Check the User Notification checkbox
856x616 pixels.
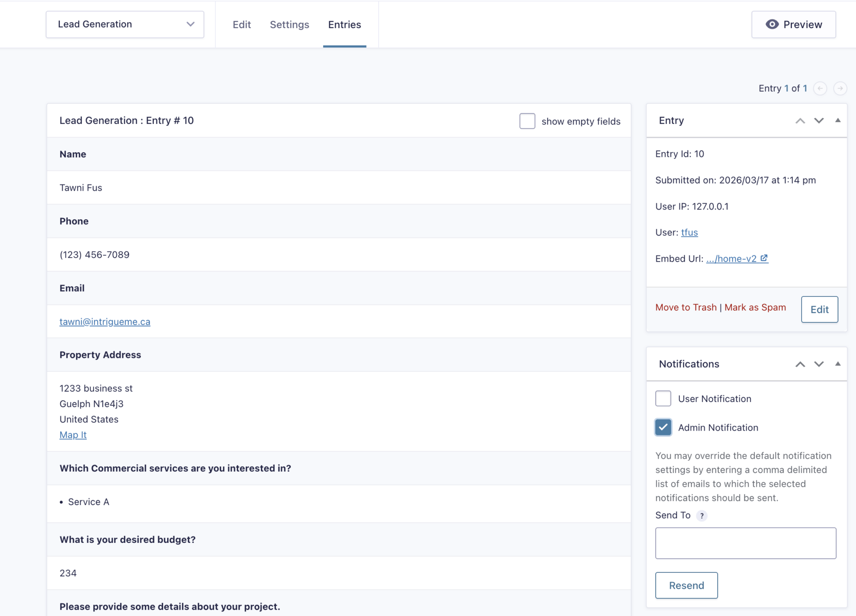663,398
